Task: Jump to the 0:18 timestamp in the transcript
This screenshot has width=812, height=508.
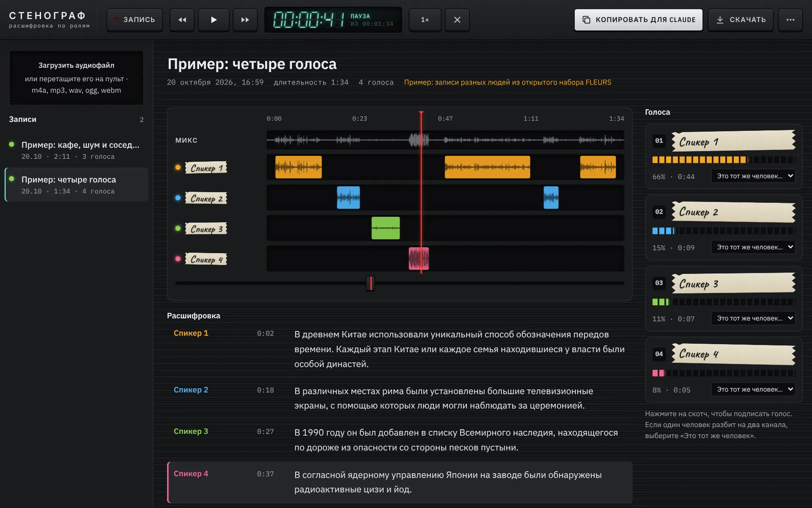Action: (265, 390)
